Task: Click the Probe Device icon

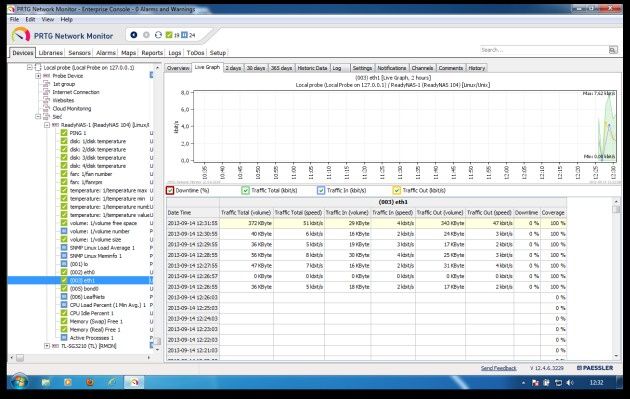Action: (x=46, y=76)
